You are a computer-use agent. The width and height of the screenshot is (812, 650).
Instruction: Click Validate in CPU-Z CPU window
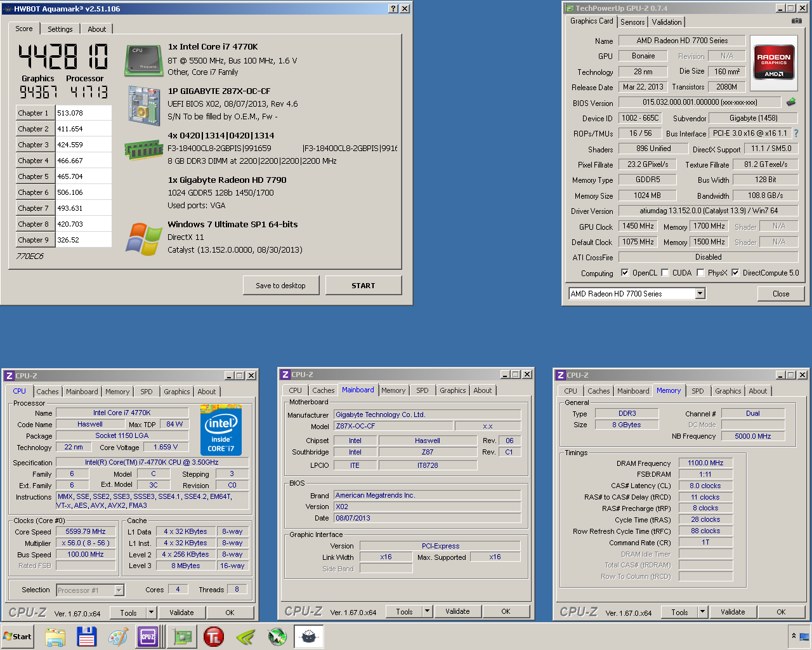click(181, 613)
